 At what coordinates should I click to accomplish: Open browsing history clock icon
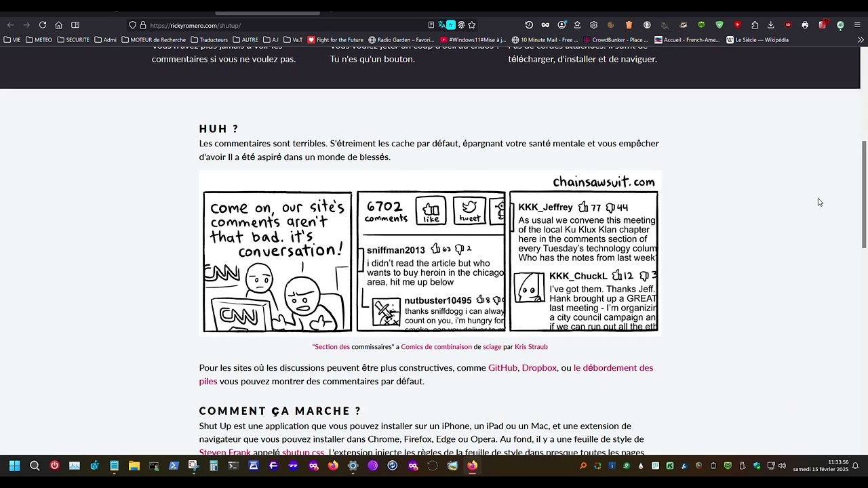[529, 25]
